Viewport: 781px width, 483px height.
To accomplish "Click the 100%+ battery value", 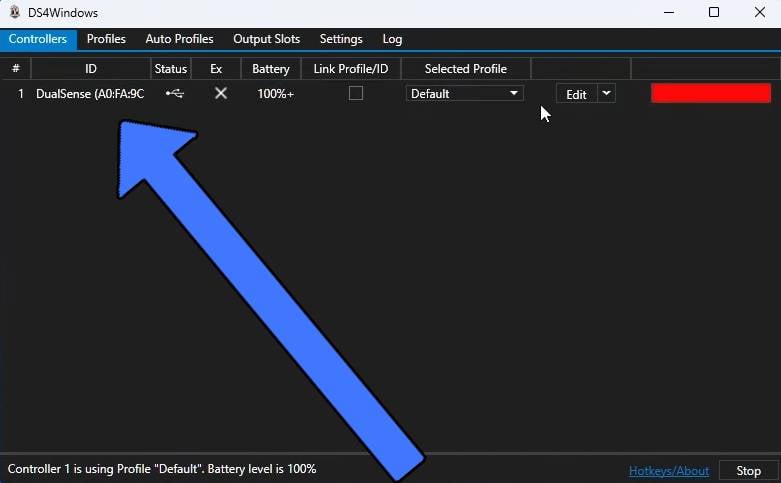I will click(275, 94).
